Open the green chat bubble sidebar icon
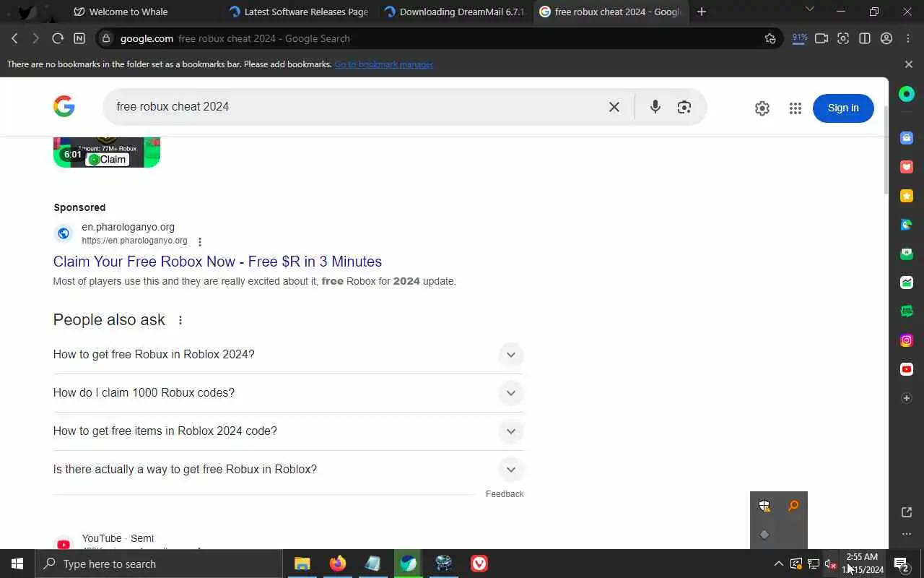Viewport: 924px width, 578px height. tap(907, 311)
